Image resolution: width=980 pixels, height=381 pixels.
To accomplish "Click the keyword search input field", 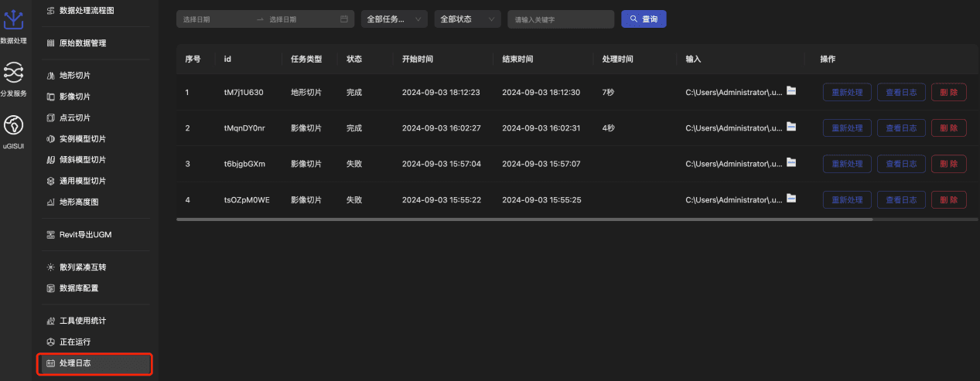I will (x=561, y=19).
